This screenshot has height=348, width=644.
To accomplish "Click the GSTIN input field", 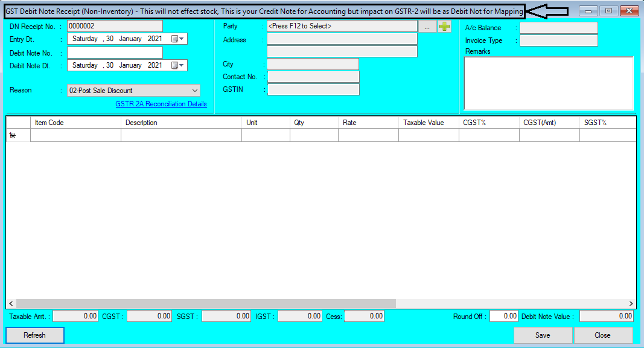I will pyautogui.click(x=313, y=89).
